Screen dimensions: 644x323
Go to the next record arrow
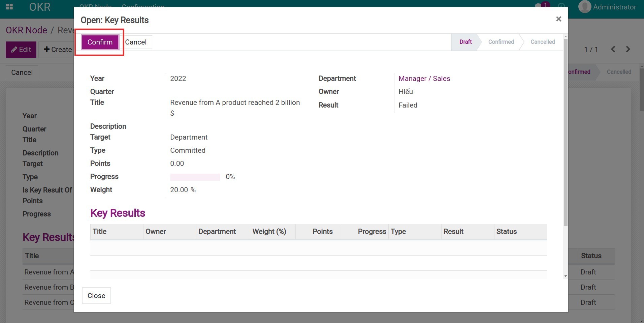coord(628,49)
